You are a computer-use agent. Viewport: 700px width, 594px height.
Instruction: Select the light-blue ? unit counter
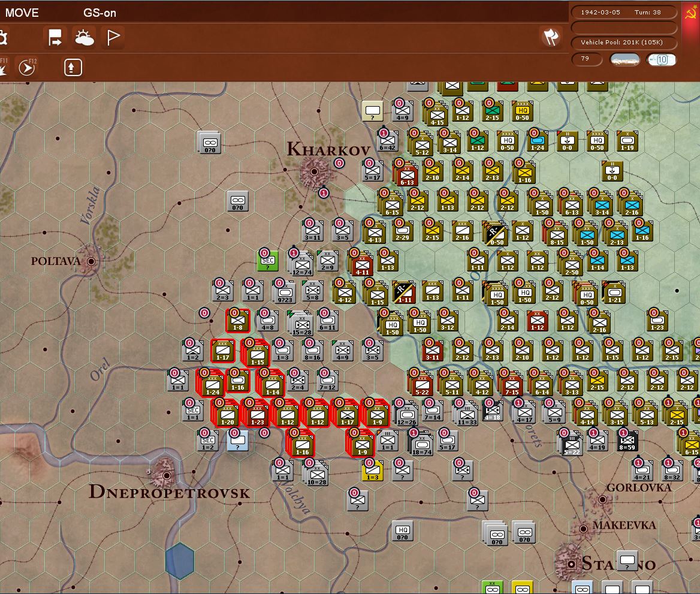(x=237, y=441)
